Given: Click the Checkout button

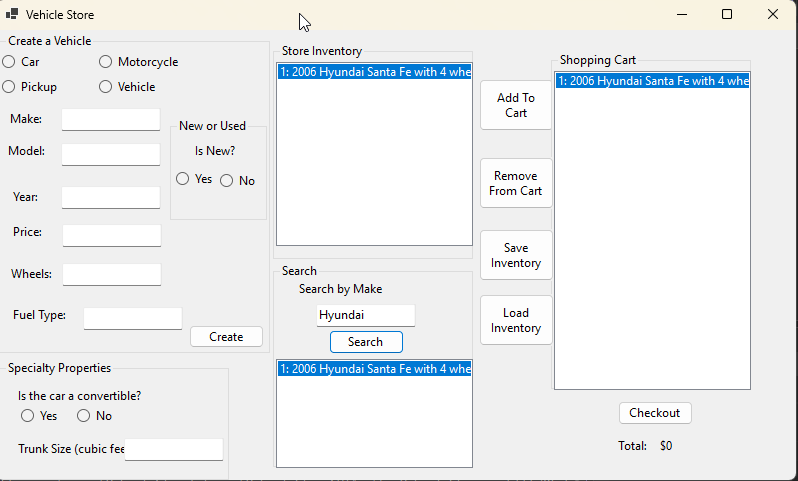Looking at the screenshot, I should [655, 413].
